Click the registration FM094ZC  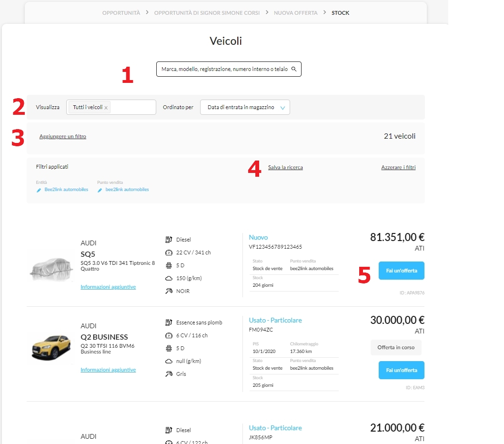click(x=261, y=330)
